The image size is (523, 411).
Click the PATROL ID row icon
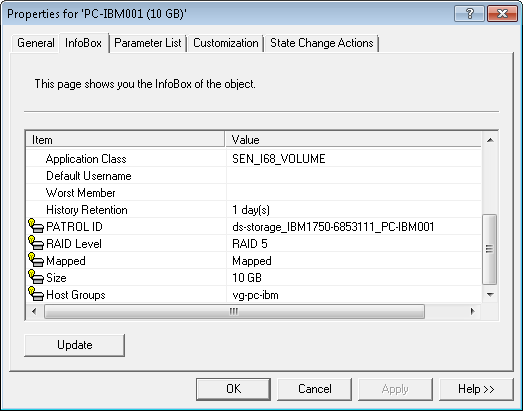click(x=36, y=226)
